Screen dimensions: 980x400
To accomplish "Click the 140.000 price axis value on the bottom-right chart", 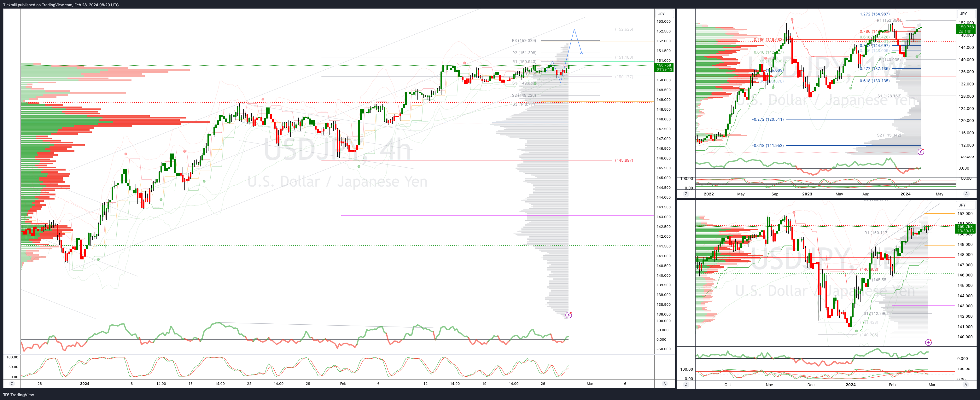I will 965,337.
